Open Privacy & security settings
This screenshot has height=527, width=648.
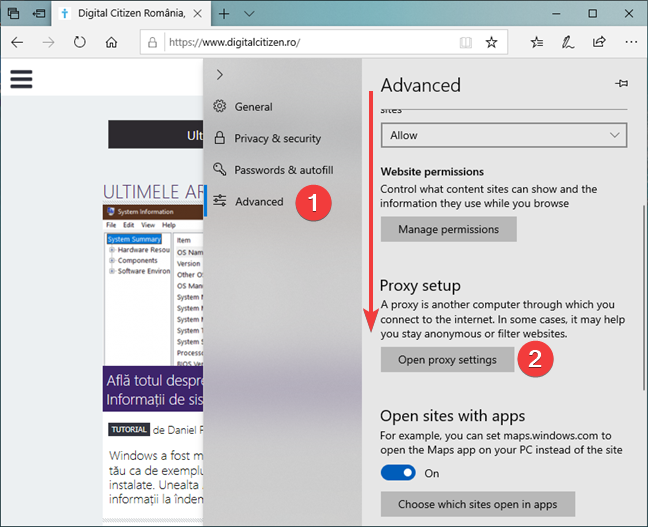[283, 138]
